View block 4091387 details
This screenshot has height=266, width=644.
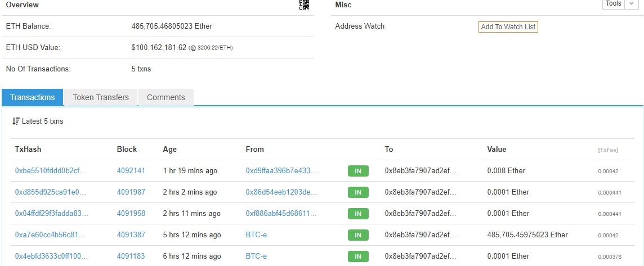(x=131, y=235)
